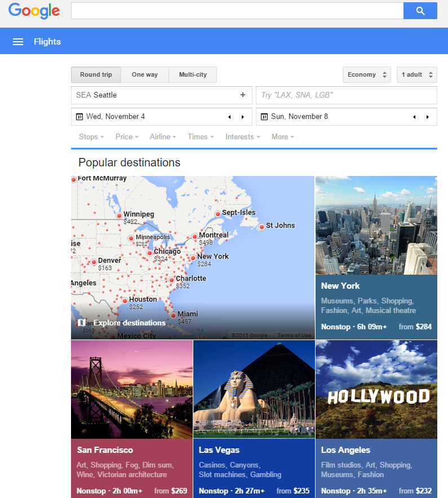Click the Sun, November 8 return date
This screenshot has height=498, width=448.
pyautogui.click(x=300, y=117)
